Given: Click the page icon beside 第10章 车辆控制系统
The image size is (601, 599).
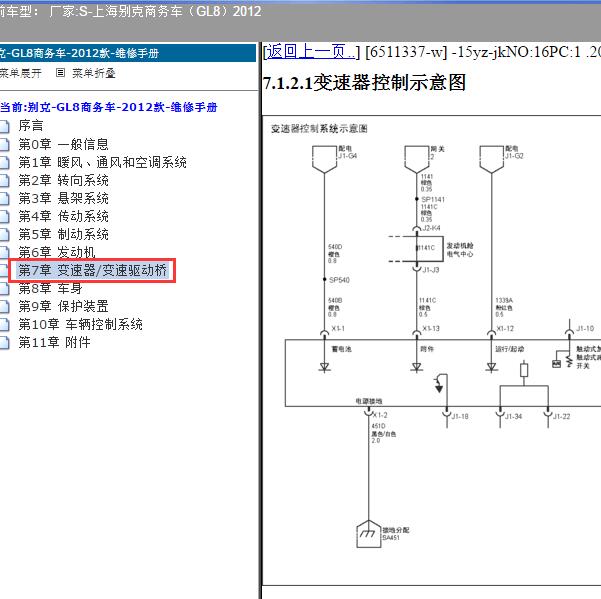Looking at the screenshot, I should pyautogui.click(x=4, y=325).
